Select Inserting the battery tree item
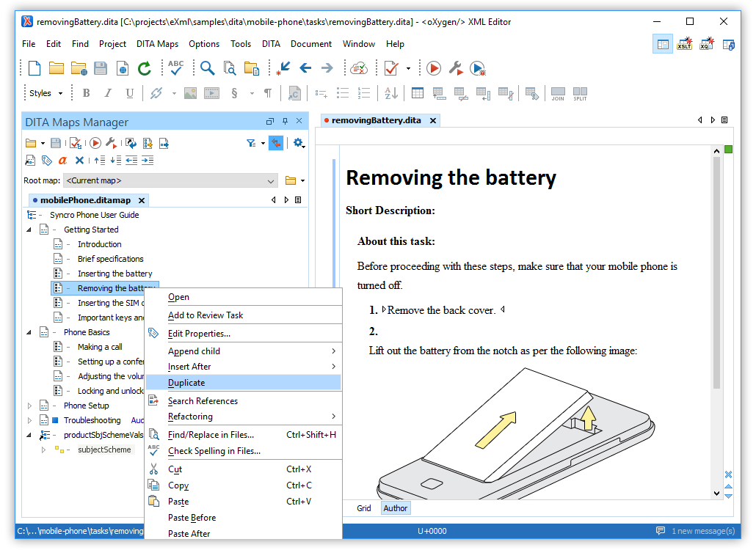The image size is (756, 550). pyautogui.click(x=115, y=274)
